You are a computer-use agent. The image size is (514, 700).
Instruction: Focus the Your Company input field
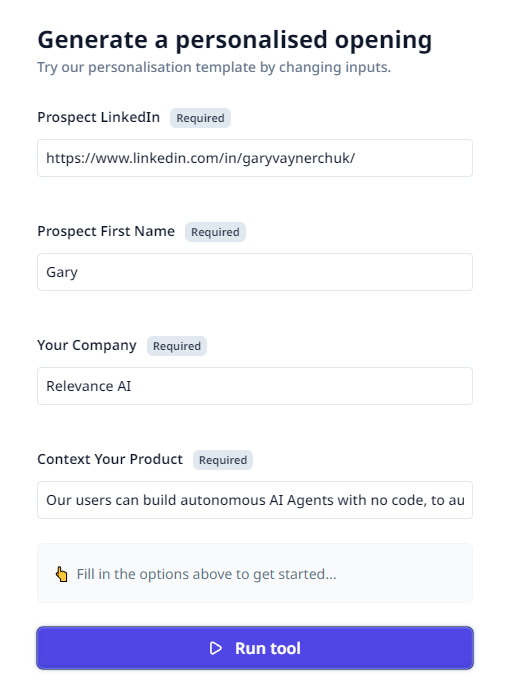coord(255,386)
